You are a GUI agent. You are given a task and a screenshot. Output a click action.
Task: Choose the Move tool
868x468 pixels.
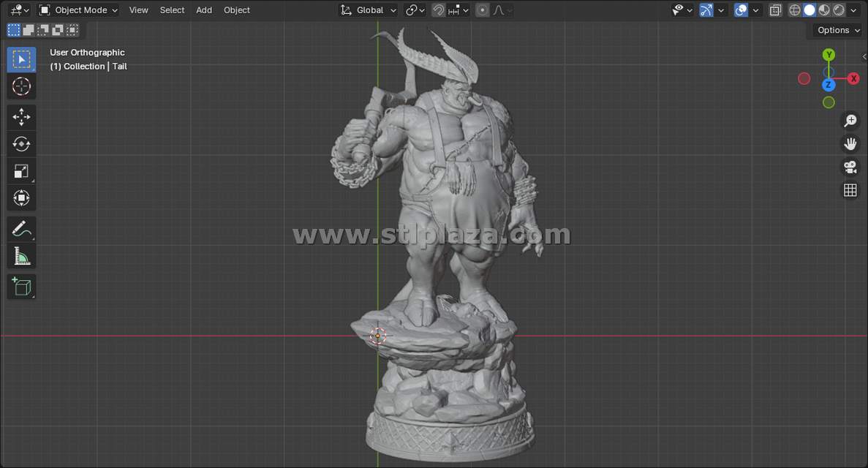(22, 117)
